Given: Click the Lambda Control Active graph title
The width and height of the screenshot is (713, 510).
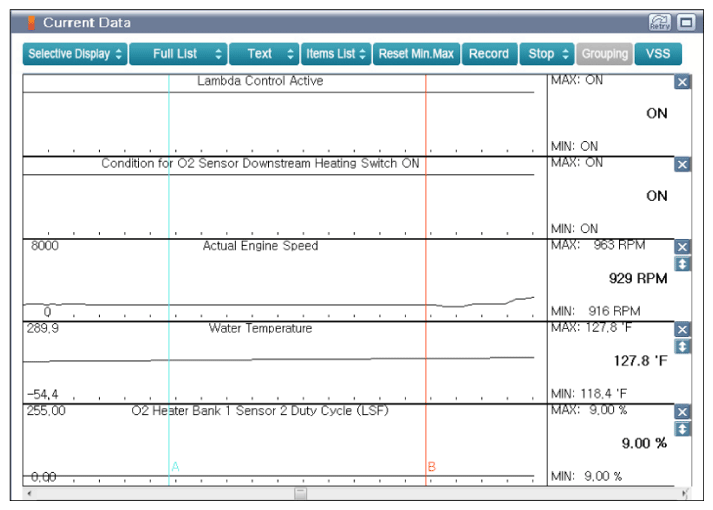Looking at the screenshot, I should tap(260, 81).
